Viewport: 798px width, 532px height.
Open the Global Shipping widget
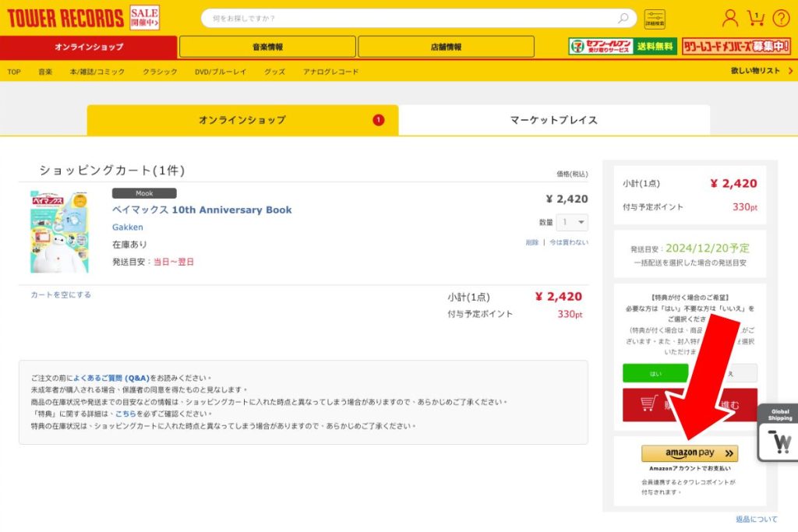[779, 434]
